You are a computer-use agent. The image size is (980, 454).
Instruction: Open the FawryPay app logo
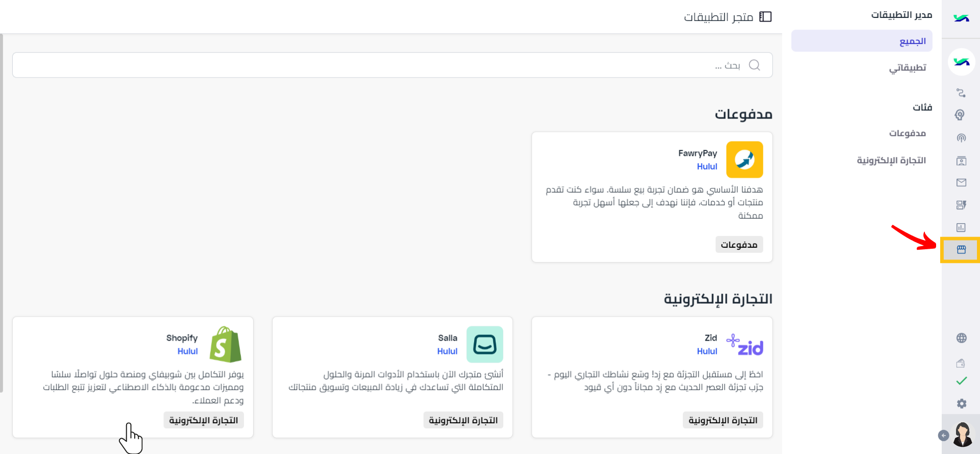pyautogui.click(x=745, y=160)
